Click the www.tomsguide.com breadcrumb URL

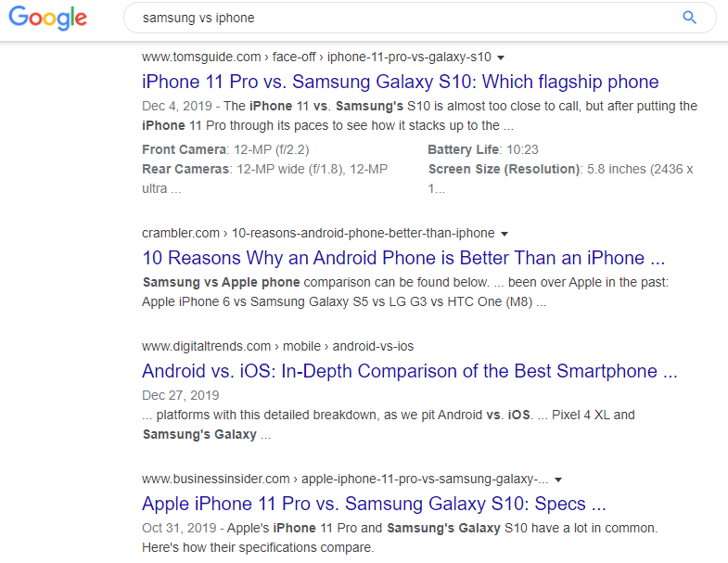[x=201, y=57]
